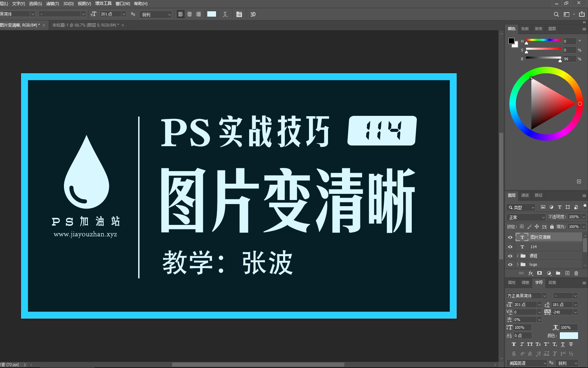
Task: Open language 美国英语 dropdown
Action: click(526, 363)
